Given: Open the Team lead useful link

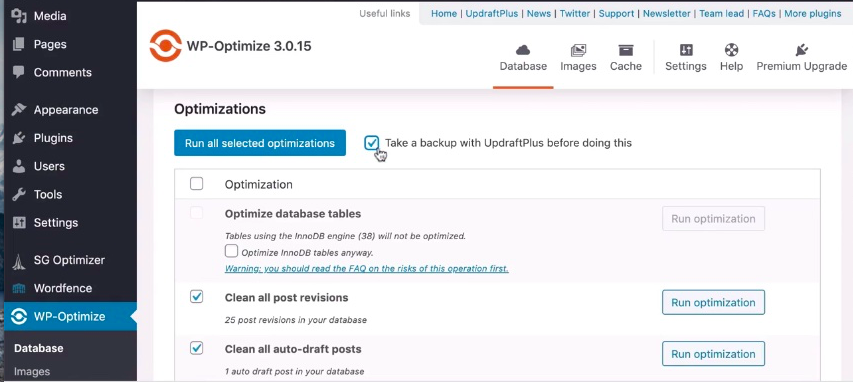Looking at the screenshot, I should pos(721,14).
